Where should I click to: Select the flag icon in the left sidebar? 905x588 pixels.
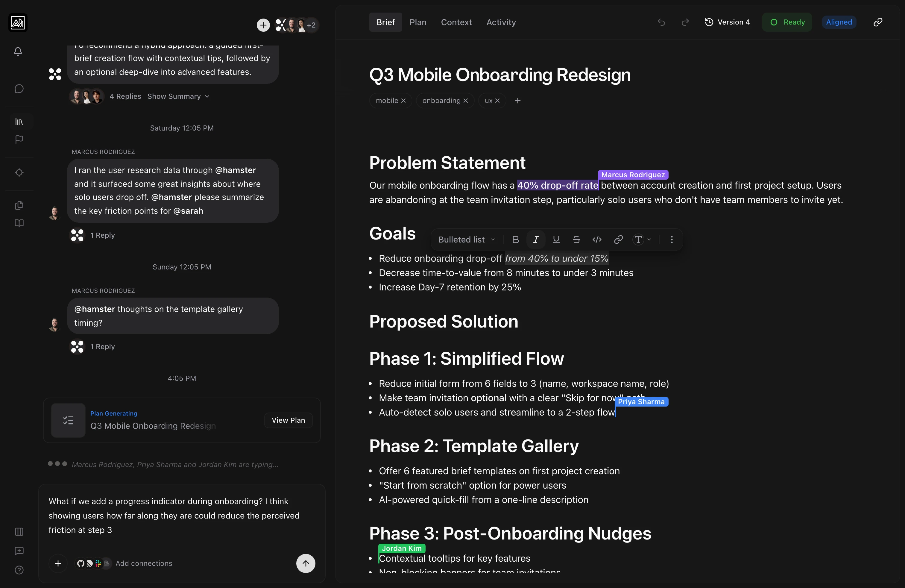tap(18, 139)
